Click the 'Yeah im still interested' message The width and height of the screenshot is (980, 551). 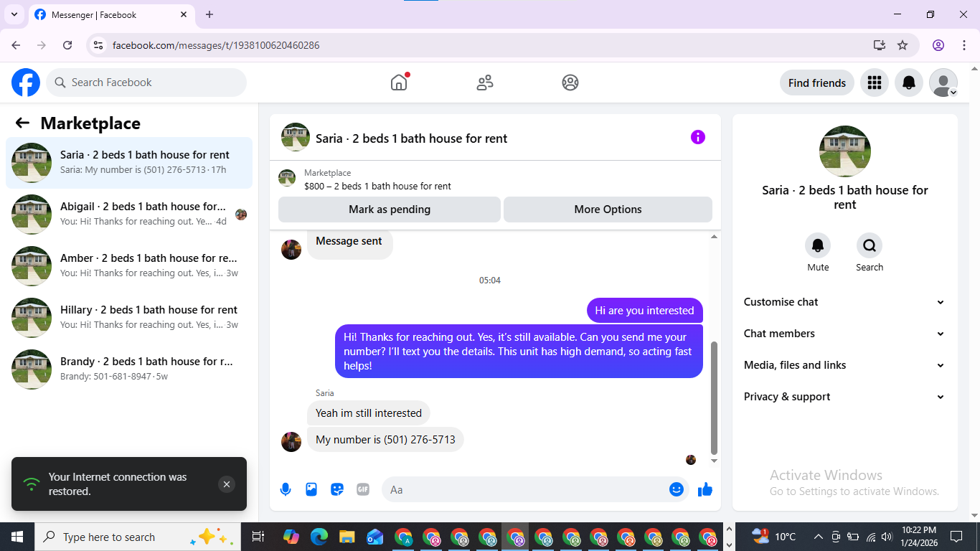(369, 413)
